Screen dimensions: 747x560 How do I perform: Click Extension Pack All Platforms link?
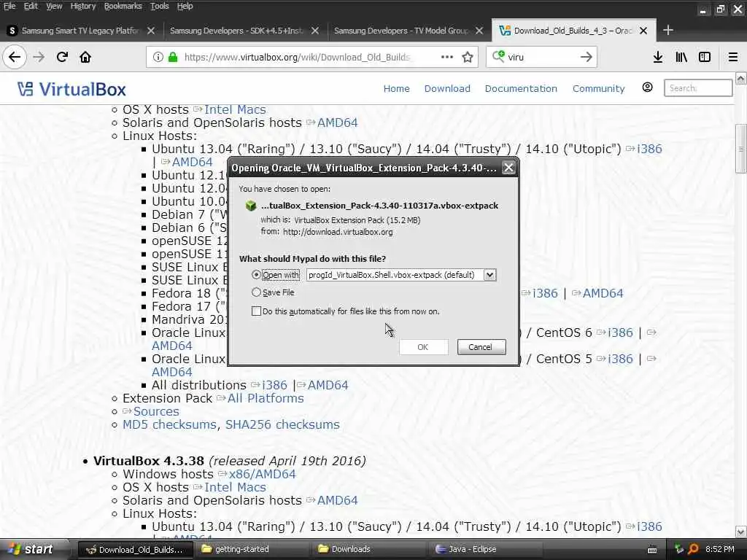point(266,398)
